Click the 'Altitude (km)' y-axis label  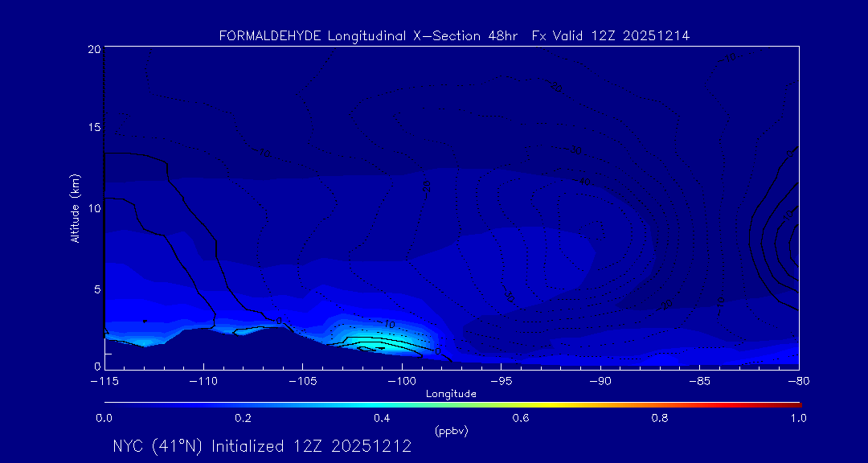click(x=75, y=208)
